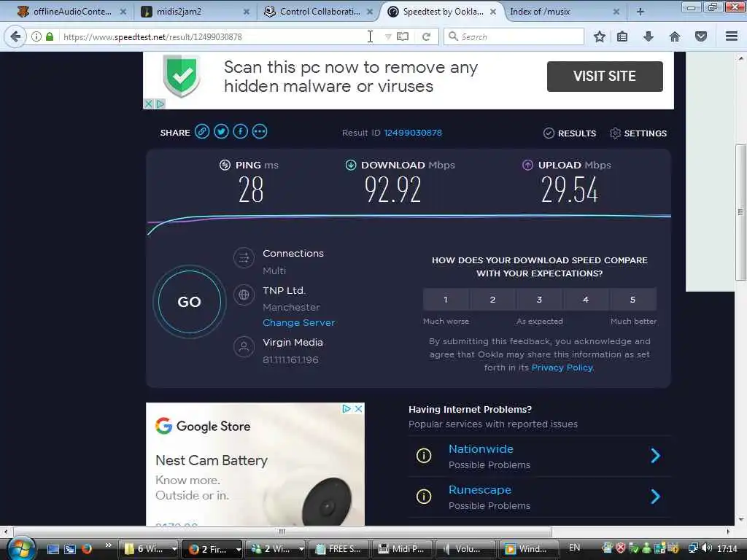Open more share options ellipsis icon

[x=260, y=131]
